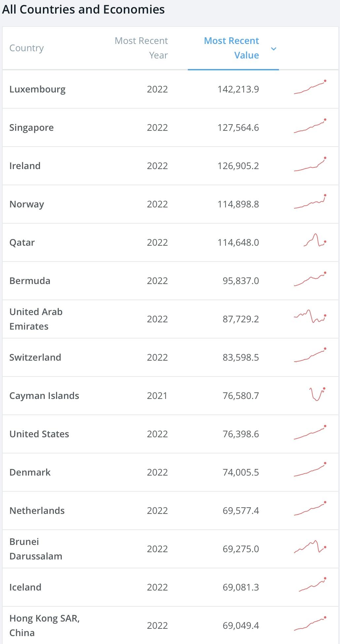View Brunei Darussalam's sparkline chart
The width and height of the screenshot is (340, 644).
[x=310, y=547]
